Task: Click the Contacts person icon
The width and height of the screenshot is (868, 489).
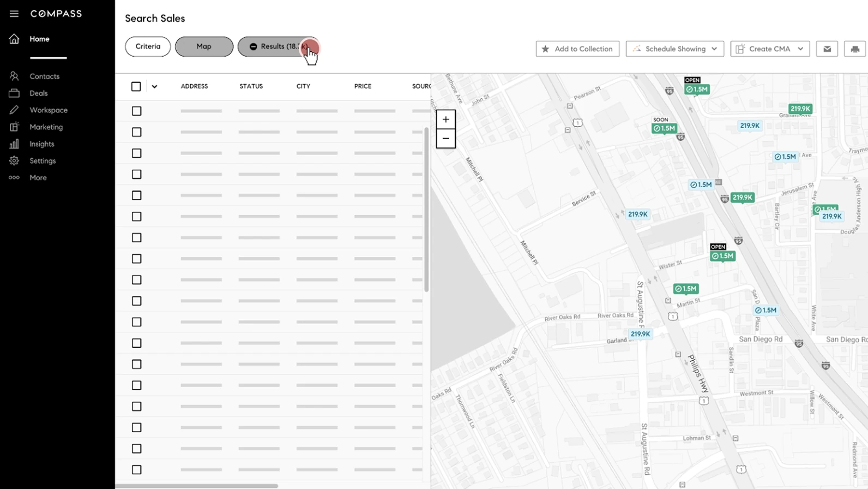Action: pyautogui.click(x=14, y=76)
